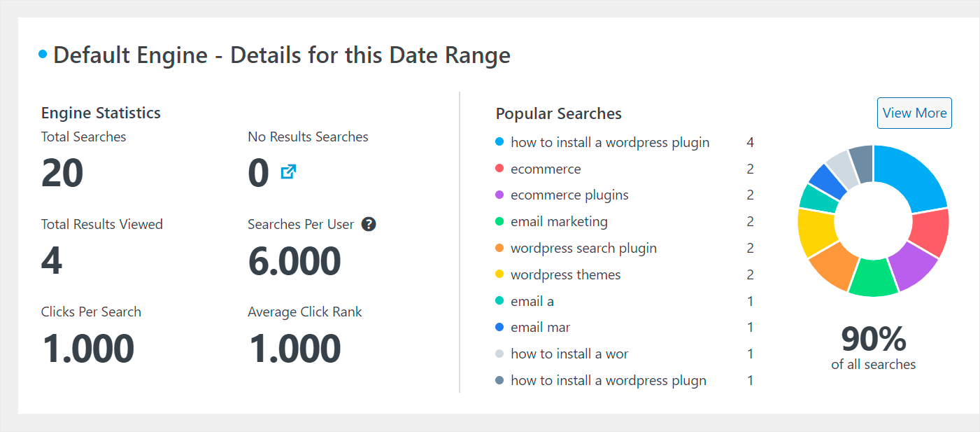Select the gray dot beside 'how to install a wordpress plugn'

[499, 380]
